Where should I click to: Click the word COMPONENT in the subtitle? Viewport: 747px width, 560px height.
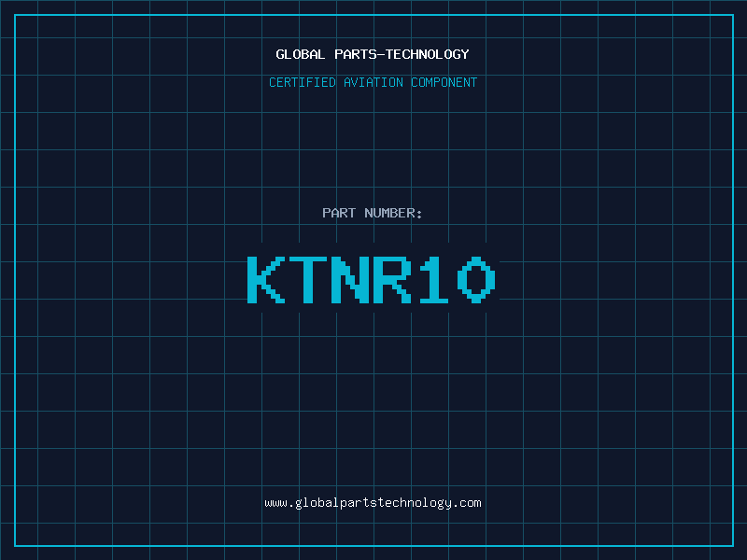coord(444,82)
